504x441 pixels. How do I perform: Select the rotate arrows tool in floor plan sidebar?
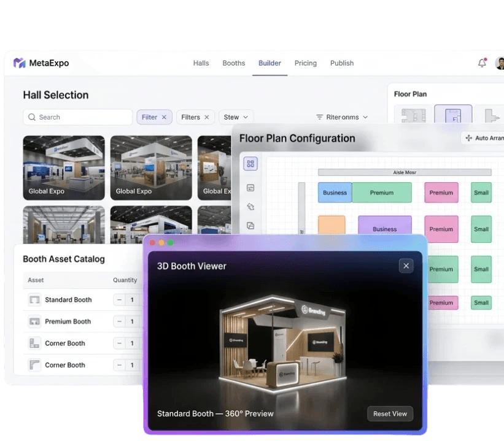pos(250,207)
